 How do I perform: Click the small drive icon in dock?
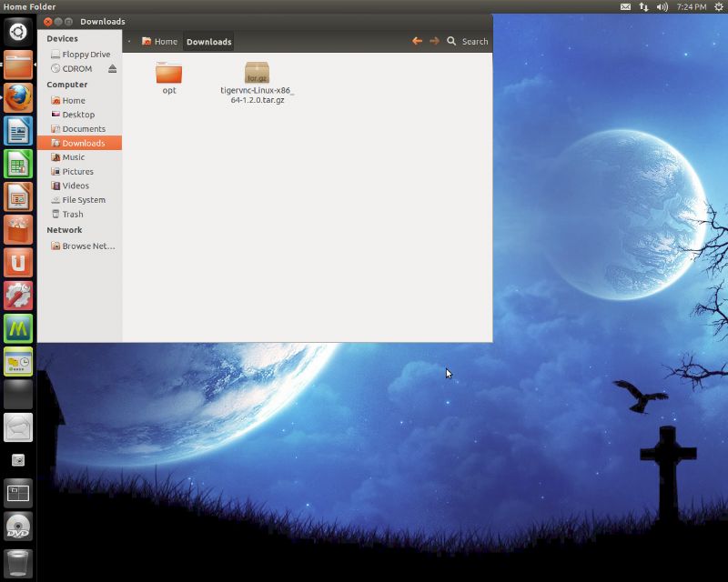click(x=18, y=460)
